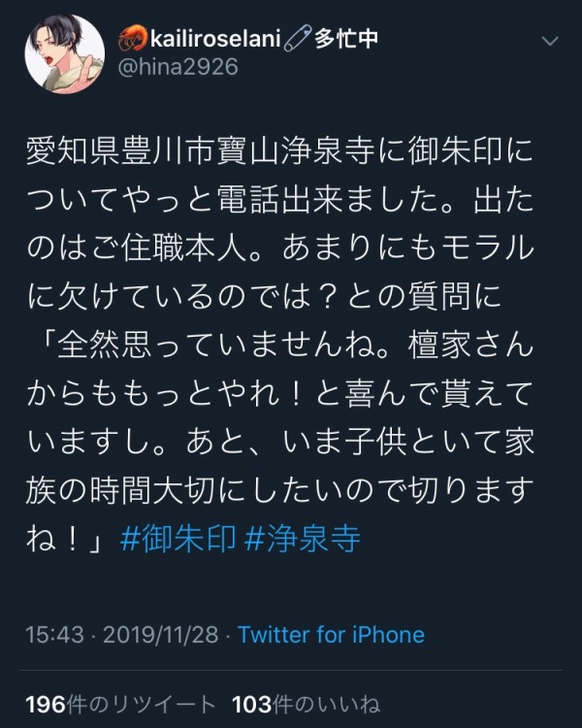Open the #浄泉寺 hashtag
This screenshot has height=728, width=582.
tap(303, 540)
